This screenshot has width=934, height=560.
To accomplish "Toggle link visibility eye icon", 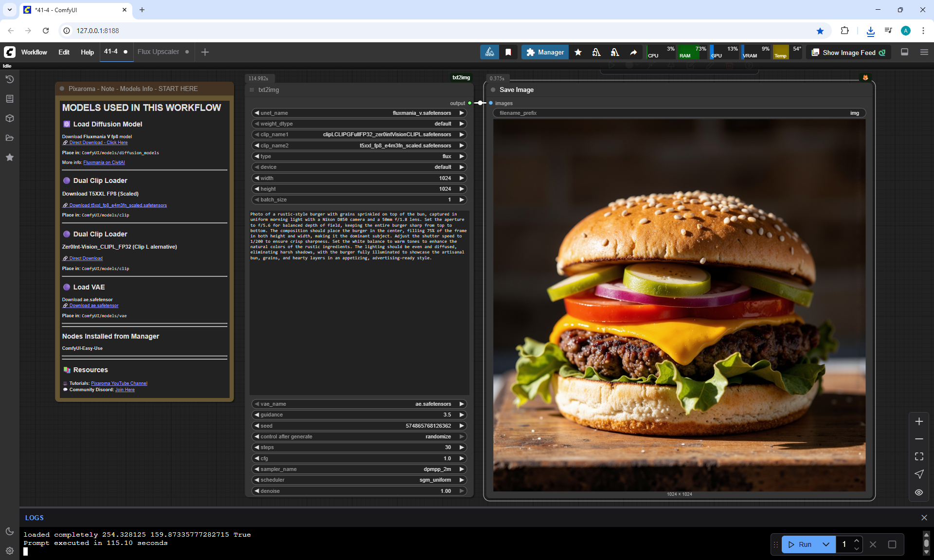I will click(x=919, y=492).
